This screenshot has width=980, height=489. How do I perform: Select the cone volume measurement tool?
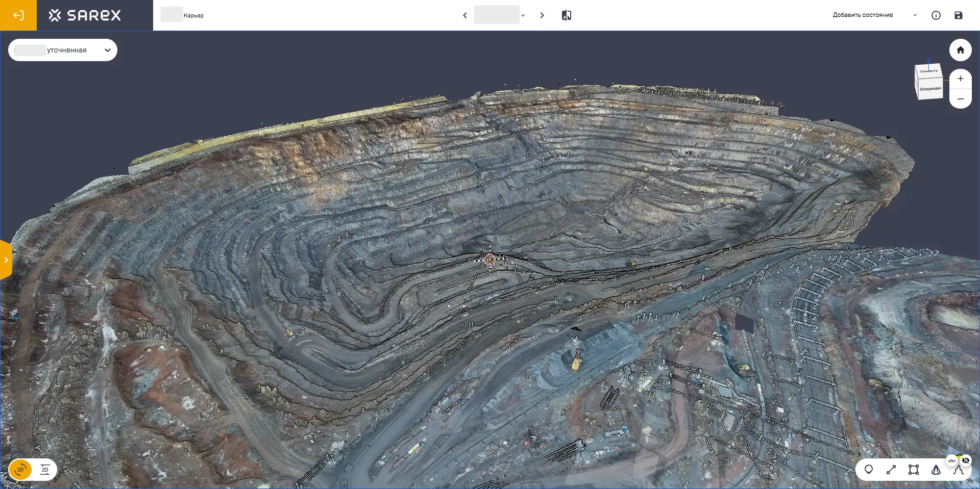[x=936, y=470]
